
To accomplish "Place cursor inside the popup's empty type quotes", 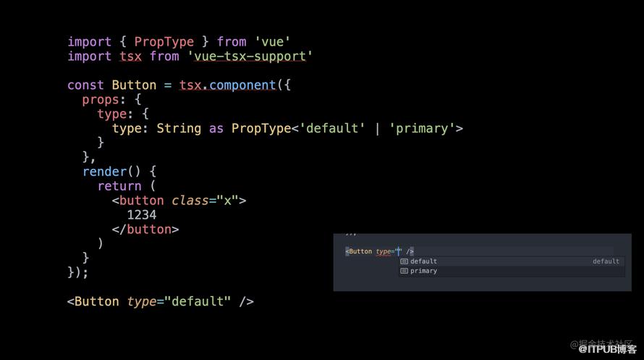I will click(x=399, y=251).
